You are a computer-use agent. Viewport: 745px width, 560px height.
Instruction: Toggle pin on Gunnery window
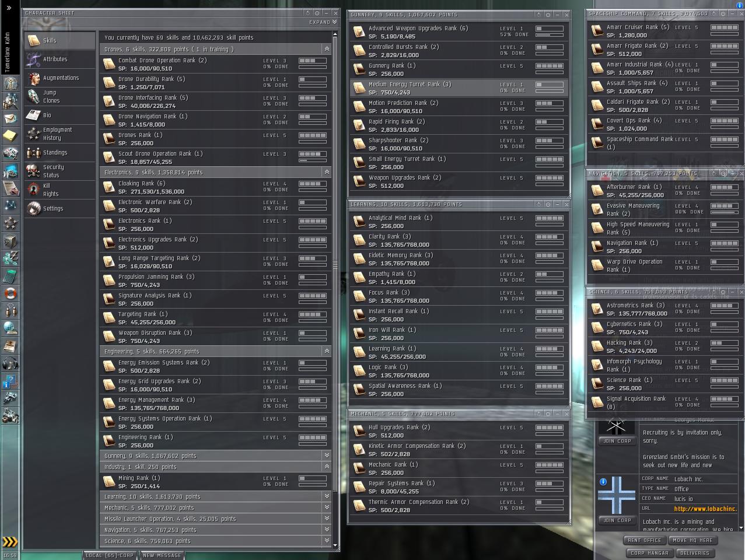point(538,15)
